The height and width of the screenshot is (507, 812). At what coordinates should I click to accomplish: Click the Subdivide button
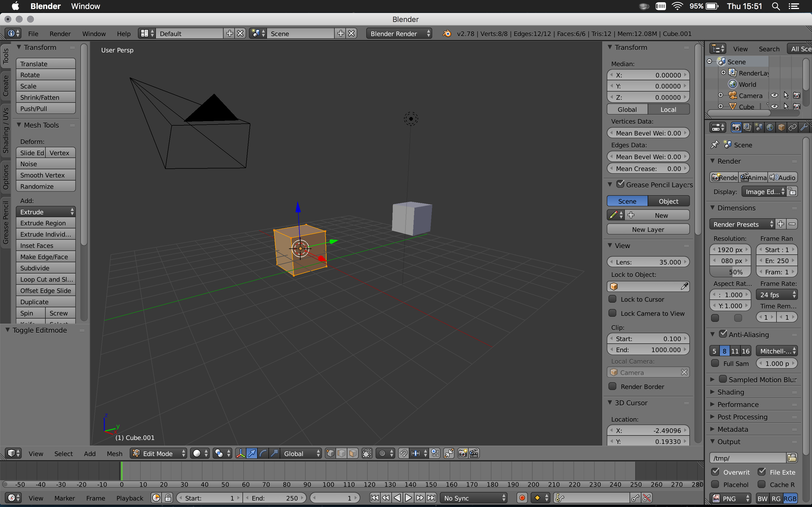point(46,268)
